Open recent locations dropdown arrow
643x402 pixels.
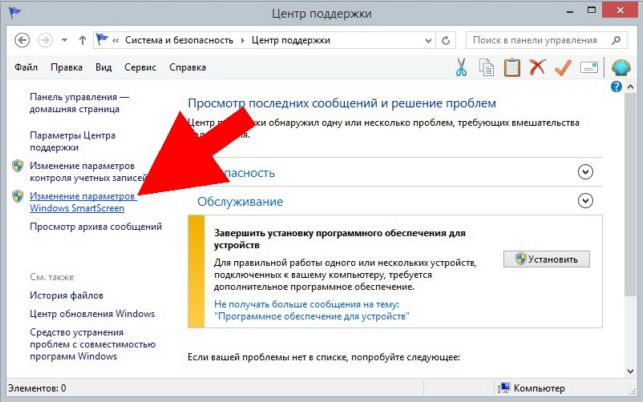[64, 40]
